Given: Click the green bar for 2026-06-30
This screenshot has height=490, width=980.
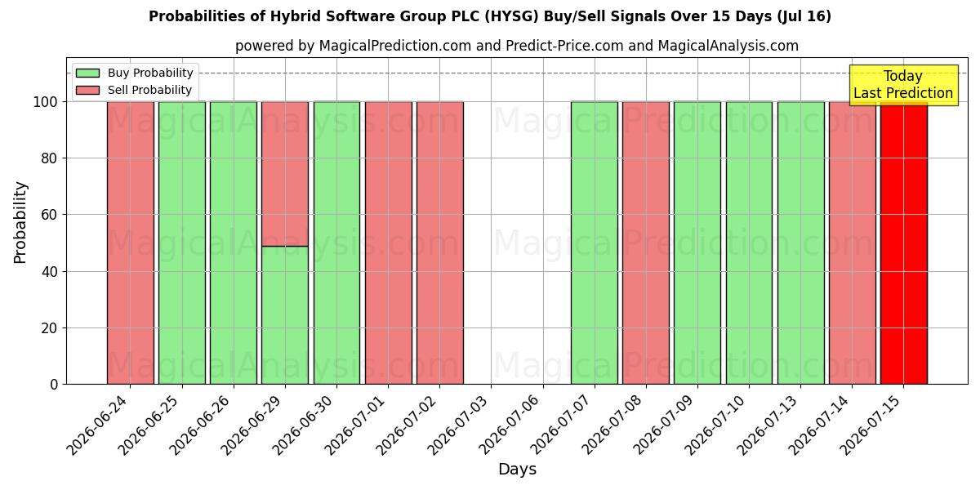Looking at the screenshot, I should coord(336,243).
